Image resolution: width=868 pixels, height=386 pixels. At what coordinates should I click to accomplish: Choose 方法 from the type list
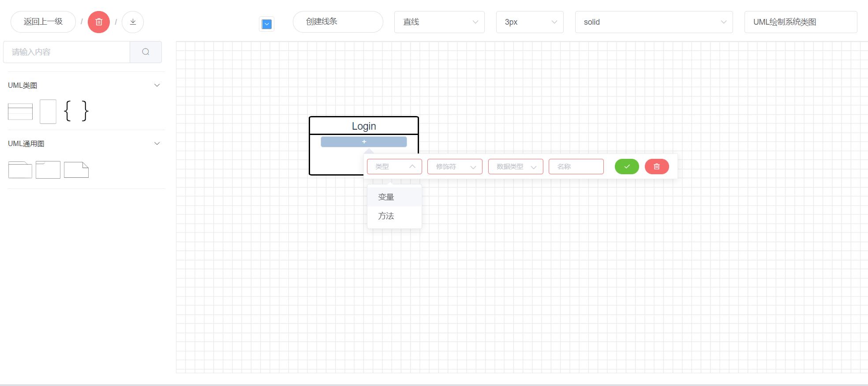(386, 216)
